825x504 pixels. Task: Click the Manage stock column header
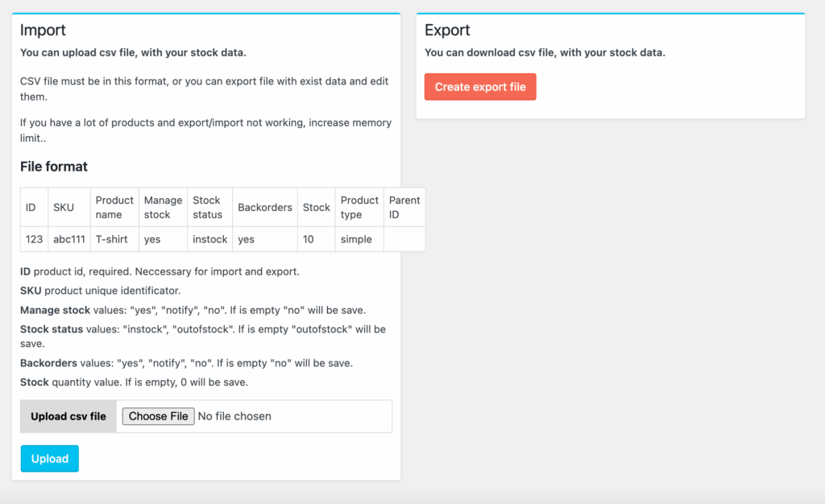(163, 208)
